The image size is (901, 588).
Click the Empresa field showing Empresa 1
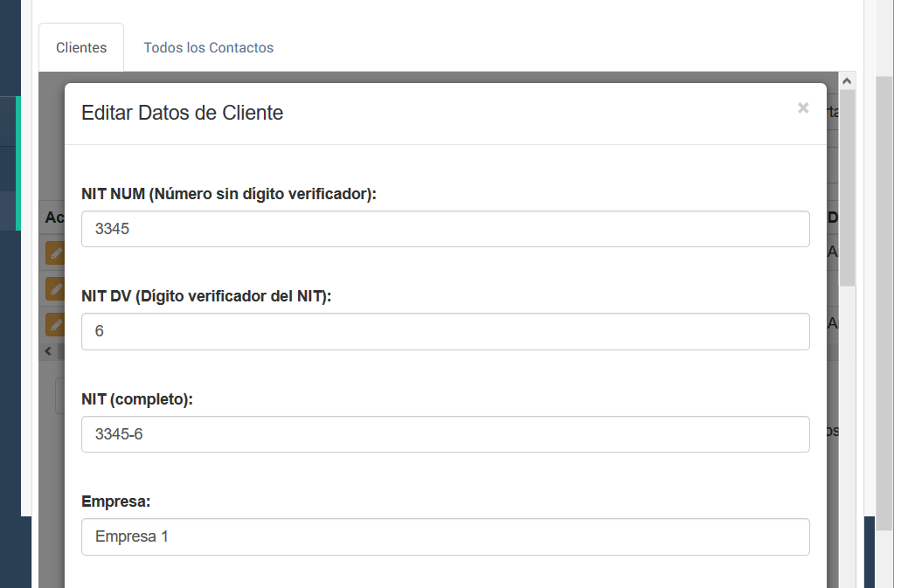(x=445, y=536)
